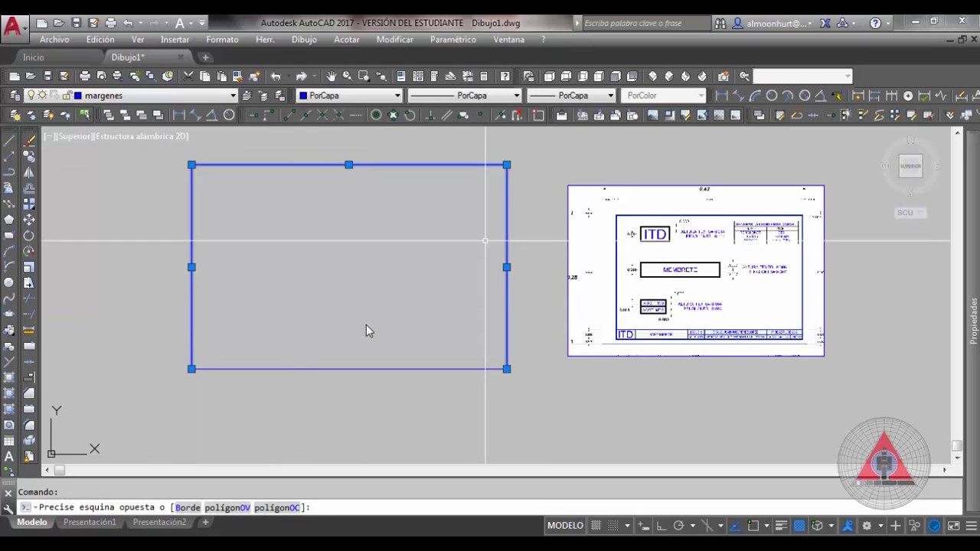Open the PorCapa lineweight dropdown
Screen dimensions: 980x551
pos(610,96)
